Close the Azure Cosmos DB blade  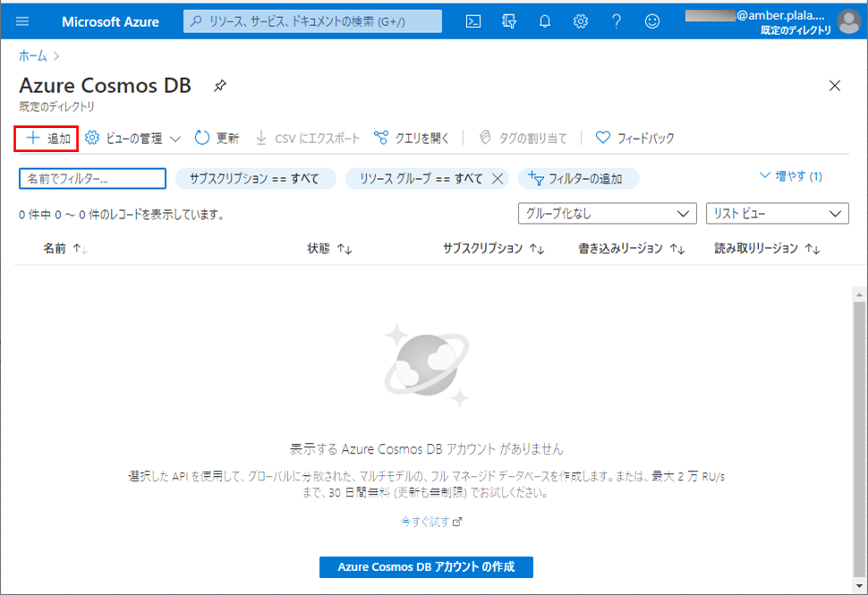[835, 86]
